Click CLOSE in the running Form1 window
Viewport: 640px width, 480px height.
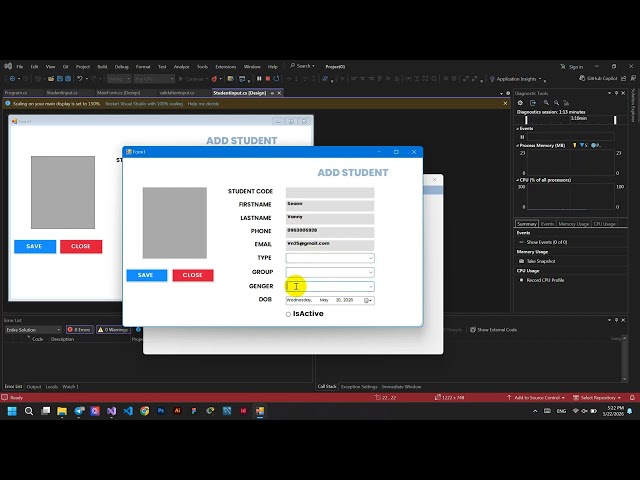coord(193,275)
